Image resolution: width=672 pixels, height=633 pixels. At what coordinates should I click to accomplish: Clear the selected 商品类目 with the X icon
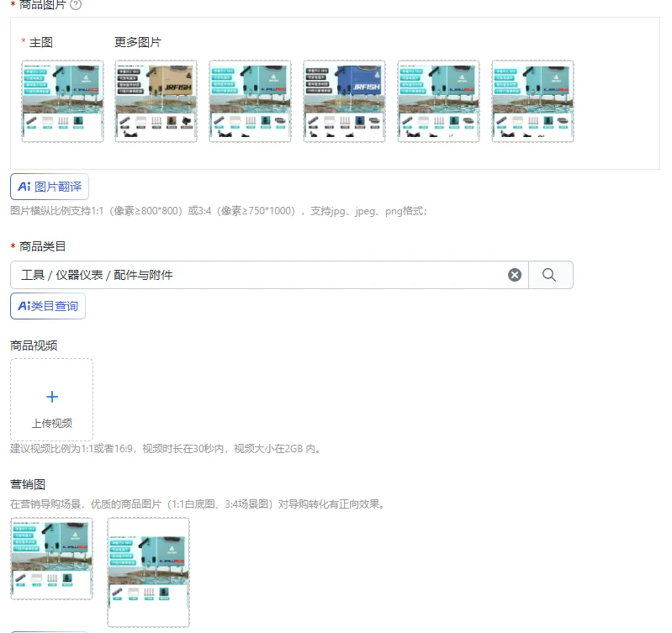coord(515,275)
